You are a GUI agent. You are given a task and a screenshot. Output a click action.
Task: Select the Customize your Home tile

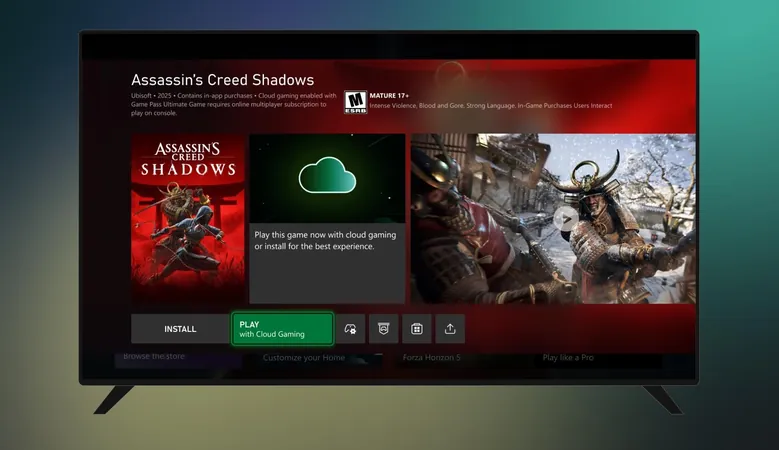pos(302,358)
